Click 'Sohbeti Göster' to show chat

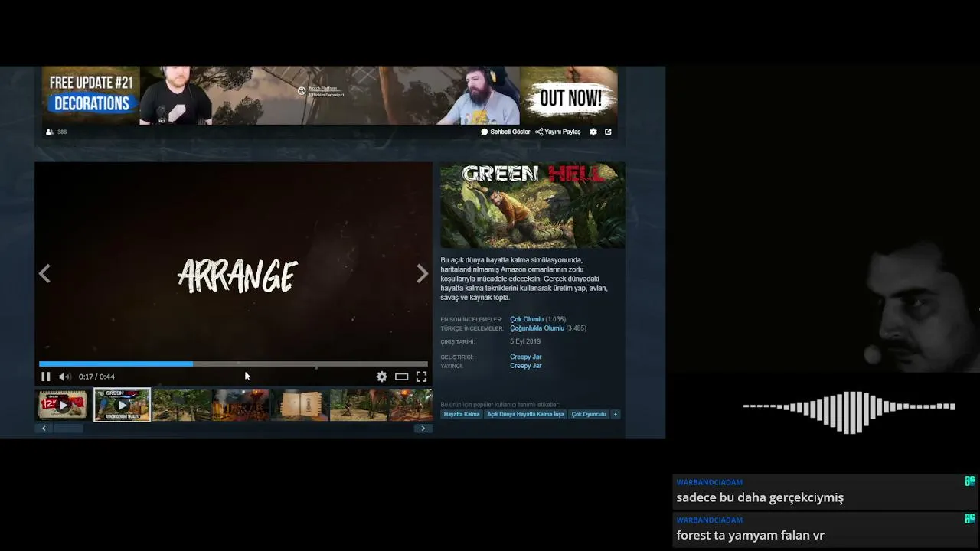pos(505,132)
